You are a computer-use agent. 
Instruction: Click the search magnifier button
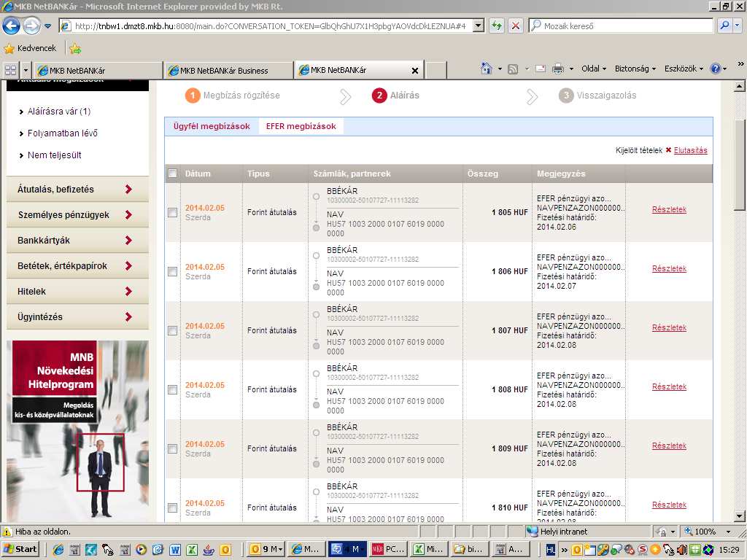pyautogui.click(x=724, y=26)
